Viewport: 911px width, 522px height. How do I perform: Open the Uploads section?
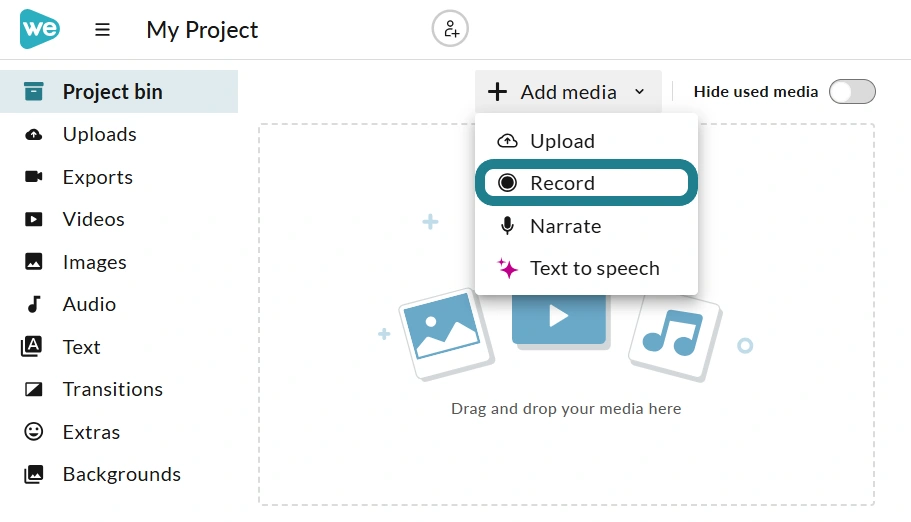[119, 135]
